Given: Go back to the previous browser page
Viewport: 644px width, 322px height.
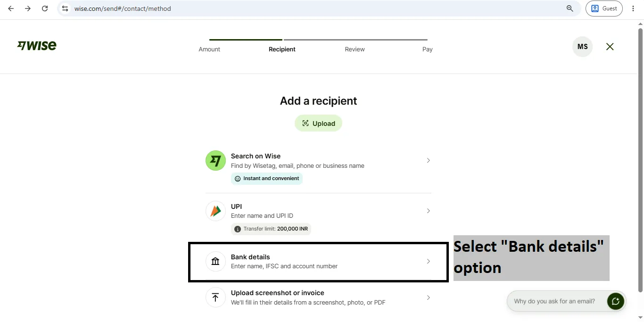Looking at the screenshot, I should [x=11, y=8].
